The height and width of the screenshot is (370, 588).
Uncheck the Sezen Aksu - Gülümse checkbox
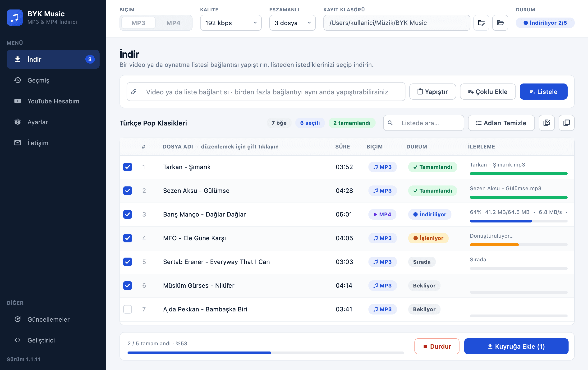pos(128,191)
